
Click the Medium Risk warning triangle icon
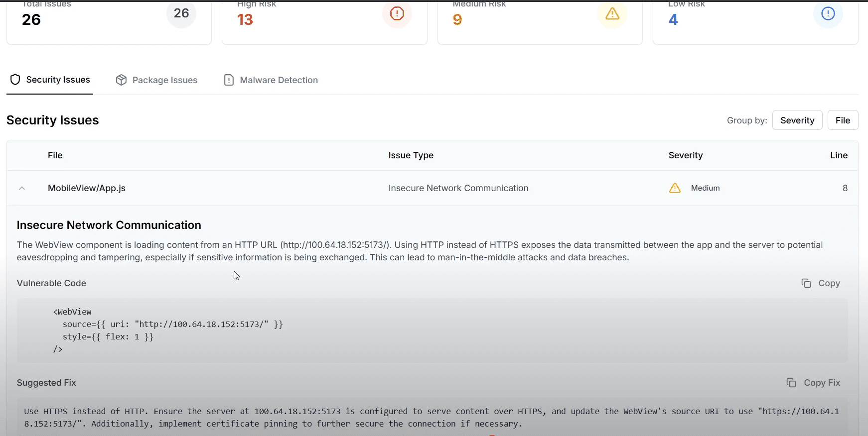click(x=612, y=13)
